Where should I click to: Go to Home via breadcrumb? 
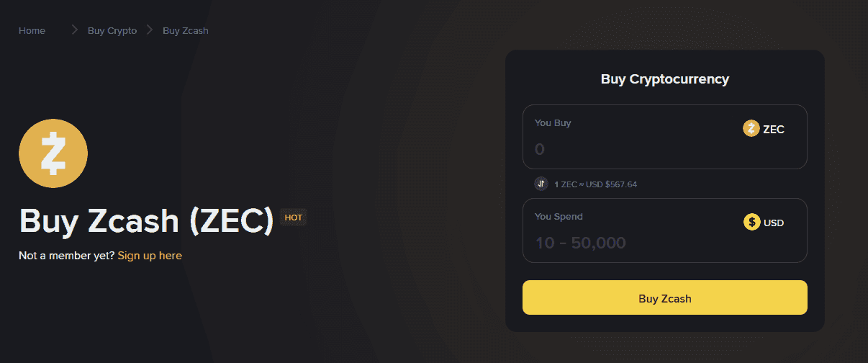(32, 30)
